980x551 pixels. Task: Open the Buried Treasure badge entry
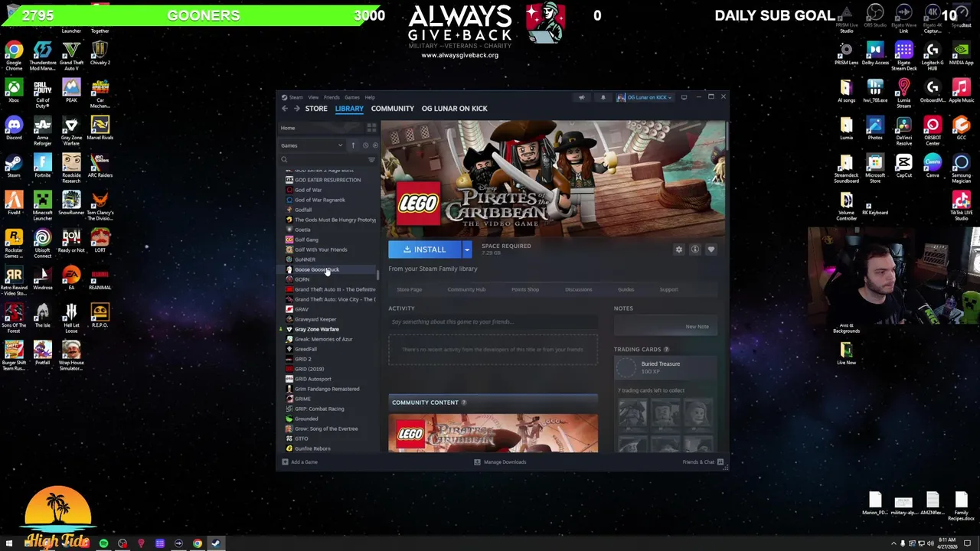coord(665,367)
